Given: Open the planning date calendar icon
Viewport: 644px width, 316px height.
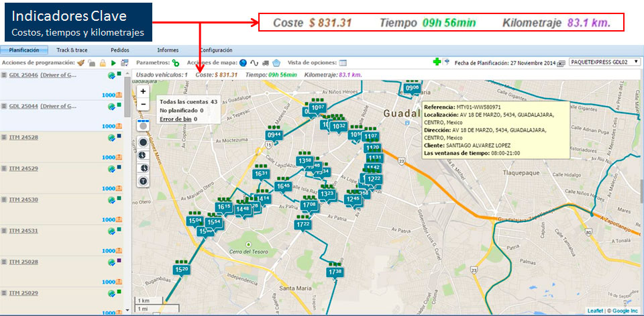Looking at the screenshot, I should 561,62.
